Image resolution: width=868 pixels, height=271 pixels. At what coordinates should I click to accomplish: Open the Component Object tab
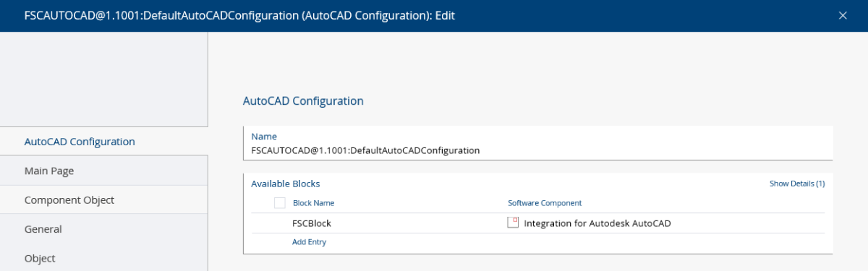(103, 199)
